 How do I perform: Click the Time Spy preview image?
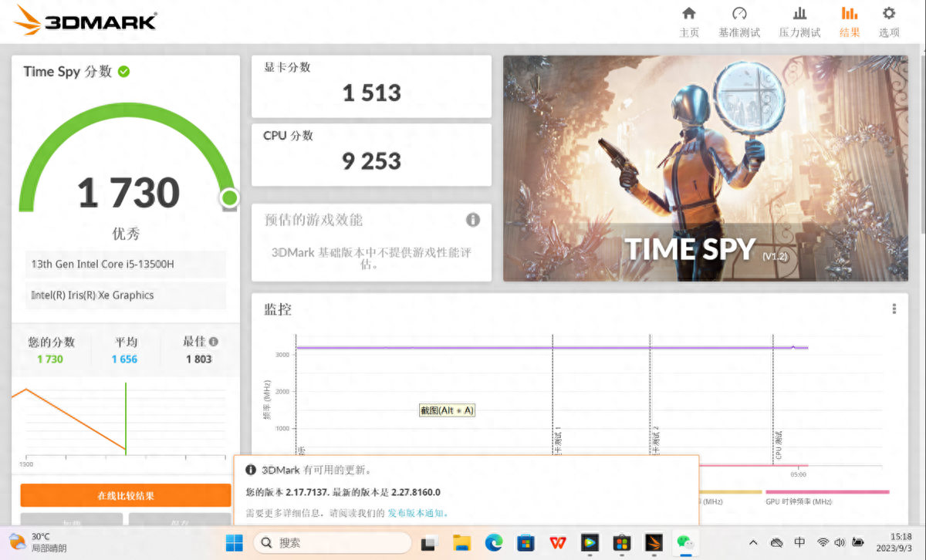tap(705, 168)
